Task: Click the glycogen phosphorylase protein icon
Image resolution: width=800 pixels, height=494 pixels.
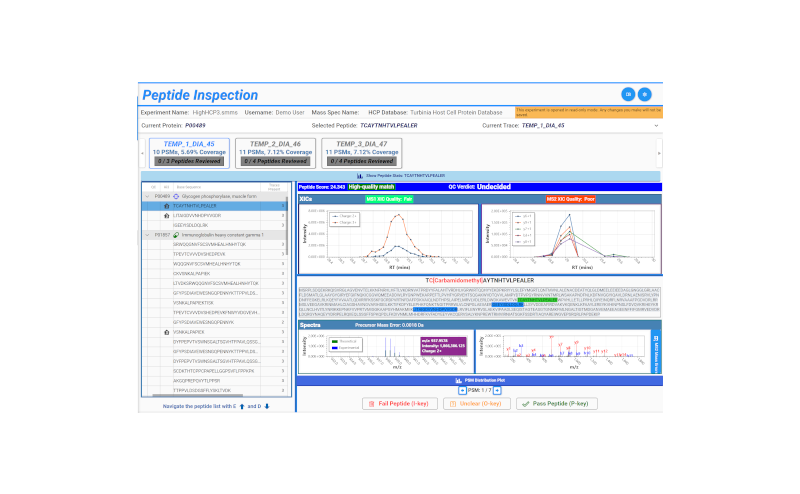Action: pyautogui.click(x=177, y=196)
